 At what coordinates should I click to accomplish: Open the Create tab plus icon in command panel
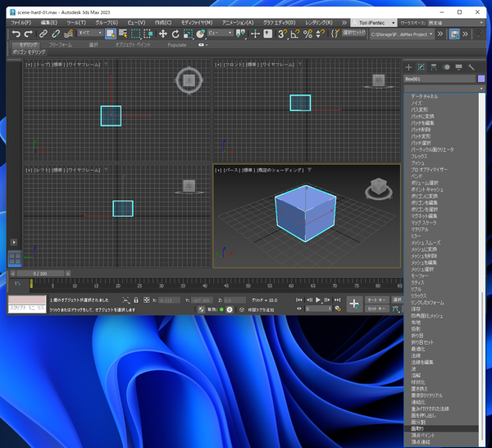pos(408,67)
